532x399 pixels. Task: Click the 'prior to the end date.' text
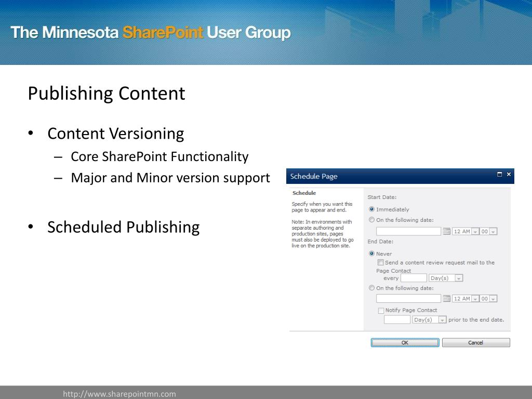click(x=476, y=320)
